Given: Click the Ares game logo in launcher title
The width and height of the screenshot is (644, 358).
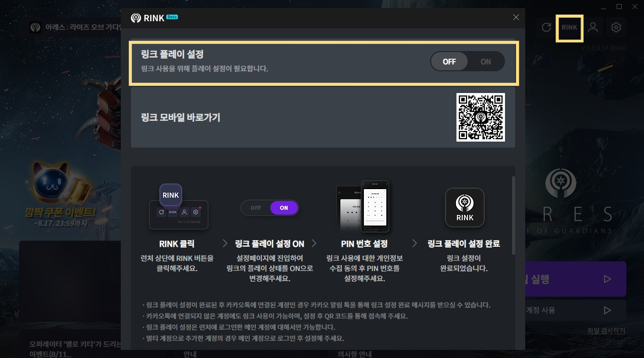Looking at the screenshot, I should coord(35,27).
